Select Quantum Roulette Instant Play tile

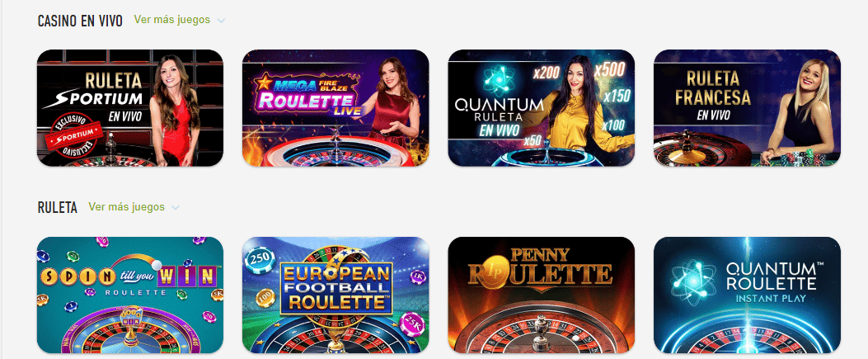747,295
